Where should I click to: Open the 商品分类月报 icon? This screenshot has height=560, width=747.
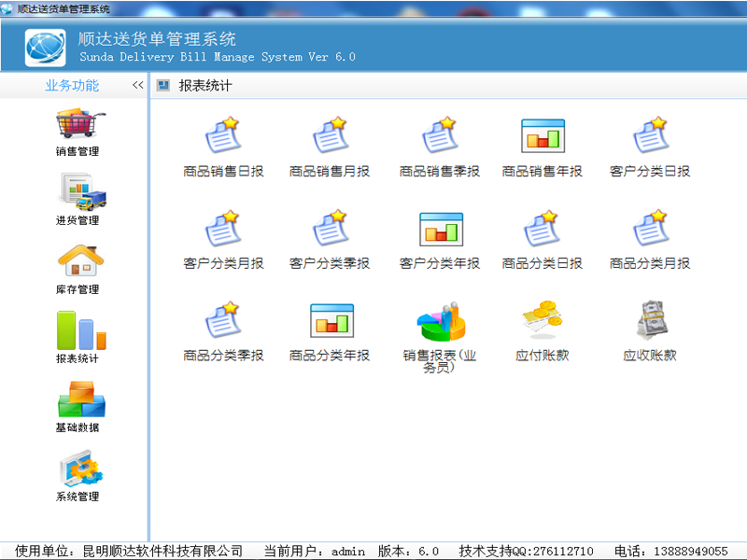(x=650, y=230)
